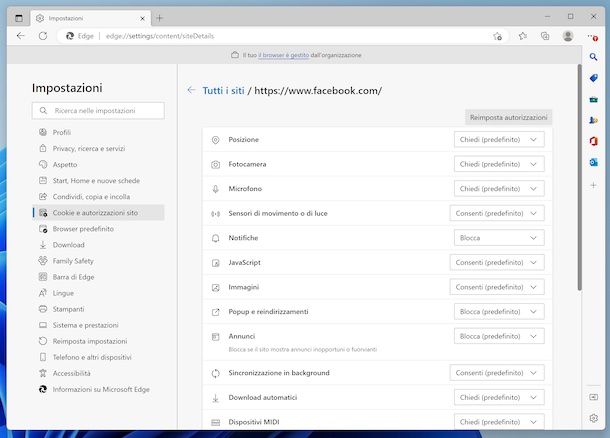
Task: Open sidebar Outlook icon
Action: click(x=593, y=162)
